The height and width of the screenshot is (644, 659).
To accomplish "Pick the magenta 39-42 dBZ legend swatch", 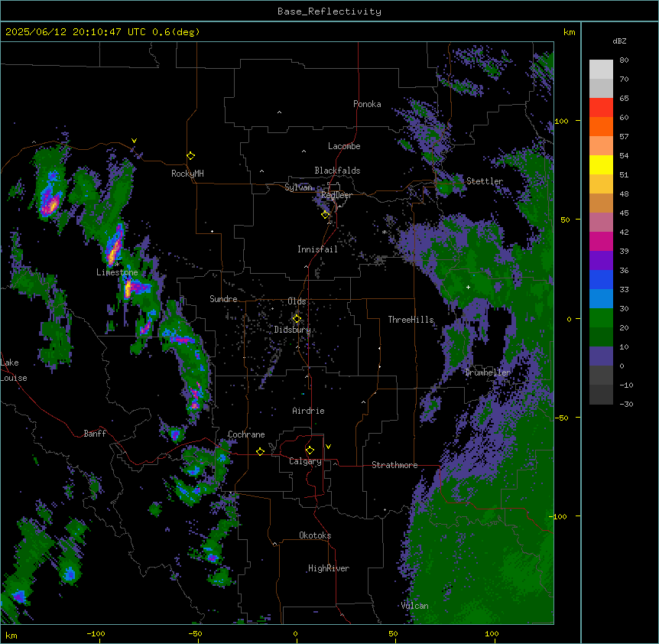I will pos(601,241).
